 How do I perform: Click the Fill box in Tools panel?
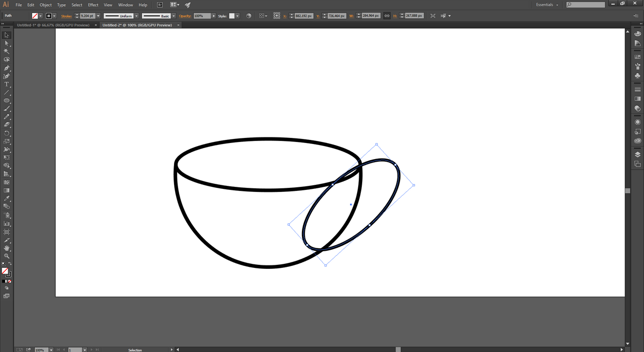[5, 271]
